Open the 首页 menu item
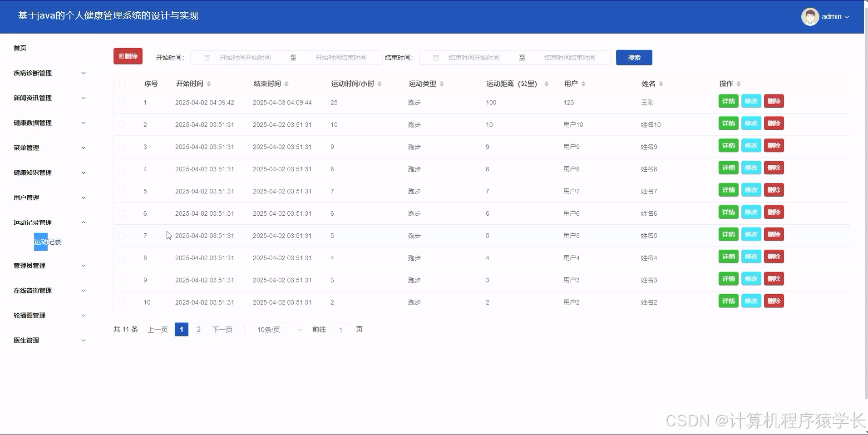Viewport: 868px width, 435px height. [x=20, y=47]
